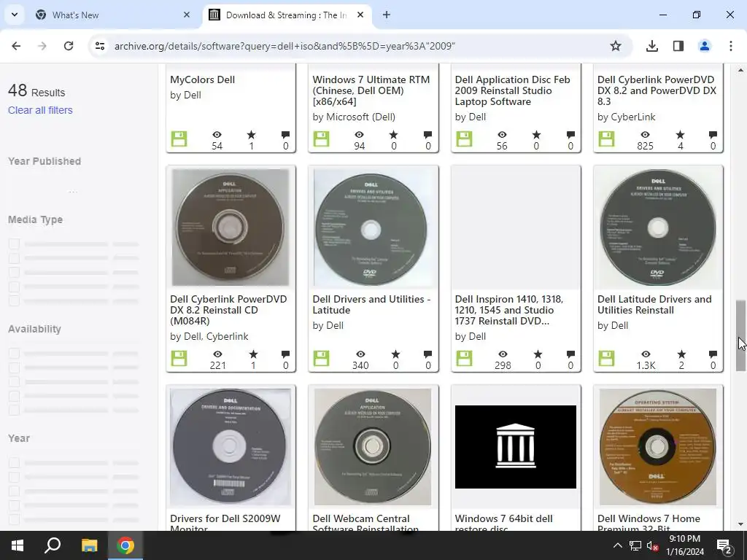Open Dell Inspiron 1410, 1318 Reinstall DVD title
Screen dimensions: 747x560
(x=508, y=310)
